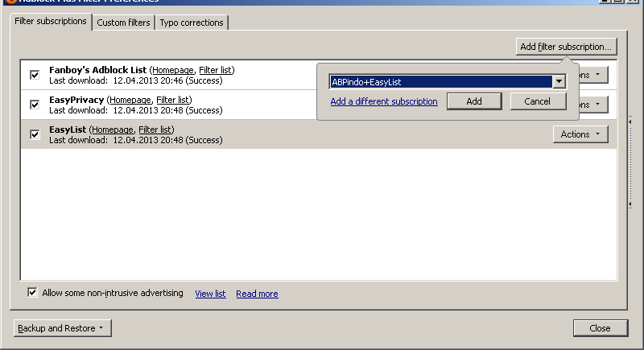
Task: Open Actions menu for EasyPrivacy
Action: 593,105
